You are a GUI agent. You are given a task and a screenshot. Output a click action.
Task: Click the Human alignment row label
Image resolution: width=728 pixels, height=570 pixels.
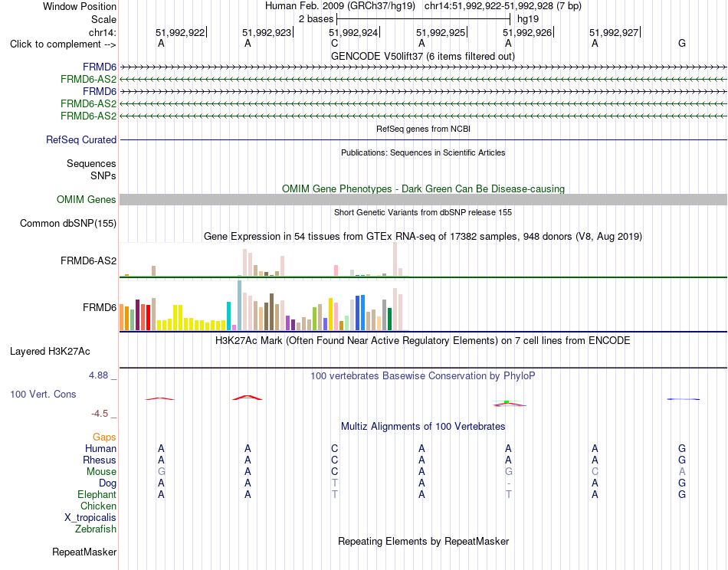pos(100,449)
